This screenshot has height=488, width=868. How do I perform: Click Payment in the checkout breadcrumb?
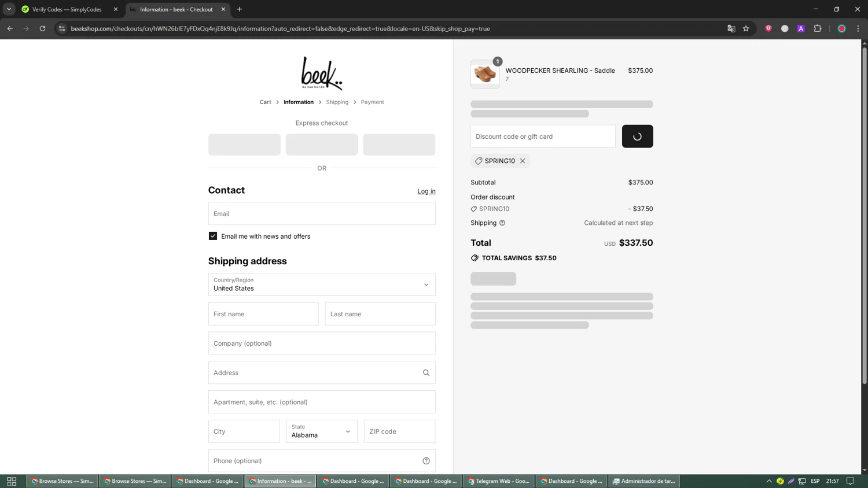pyautogui.click(x=372, y=102)
